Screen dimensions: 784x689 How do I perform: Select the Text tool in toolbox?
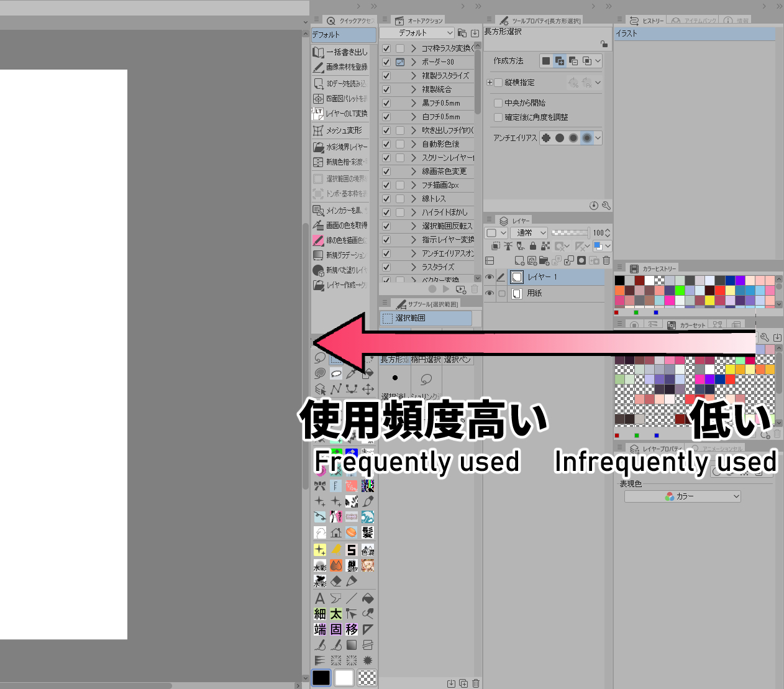coord(320,598)
